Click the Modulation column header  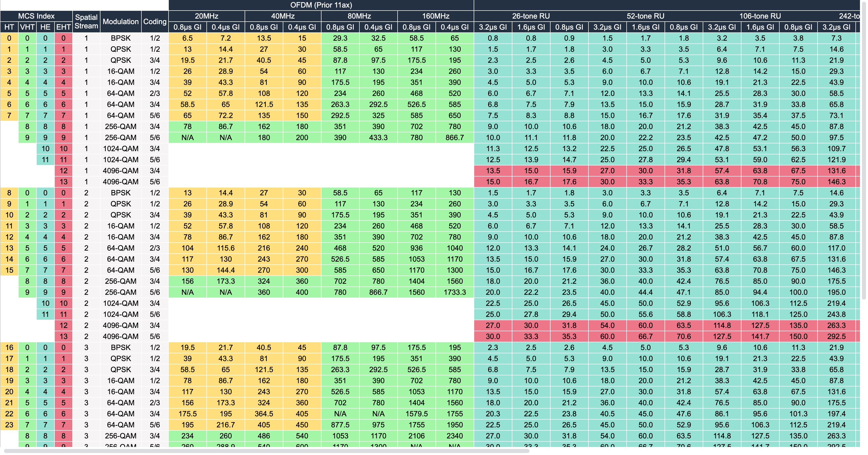[121, 22]
